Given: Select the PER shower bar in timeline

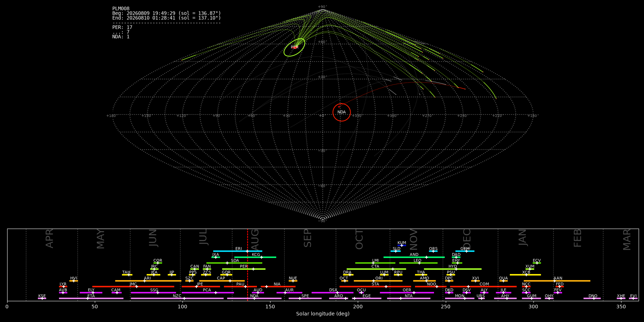Looking at the screenshot, I should click(244, 269).
